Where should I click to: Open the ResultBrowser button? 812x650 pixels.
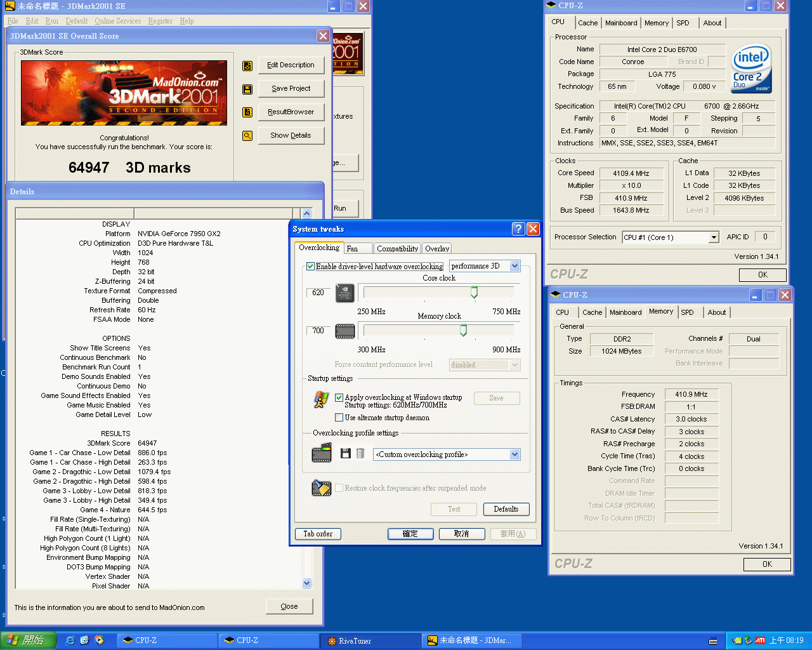(x=291, y=112)
